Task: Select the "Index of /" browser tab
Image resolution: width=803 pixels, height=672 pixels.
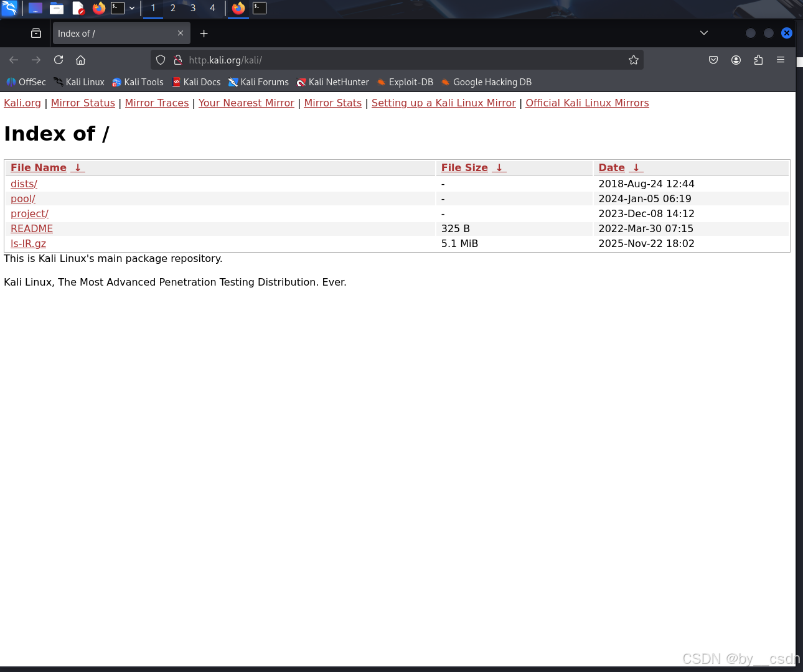Action: click(121, 34)
